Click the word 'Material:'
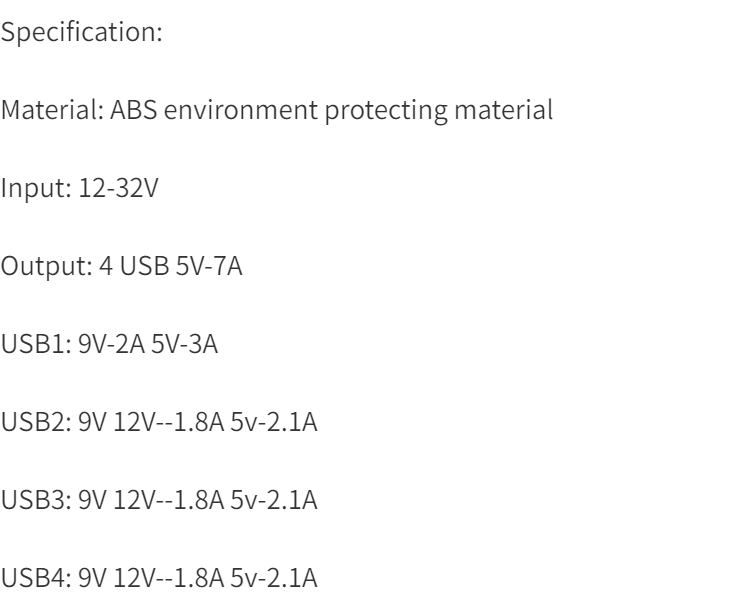 tap(53, 110)
